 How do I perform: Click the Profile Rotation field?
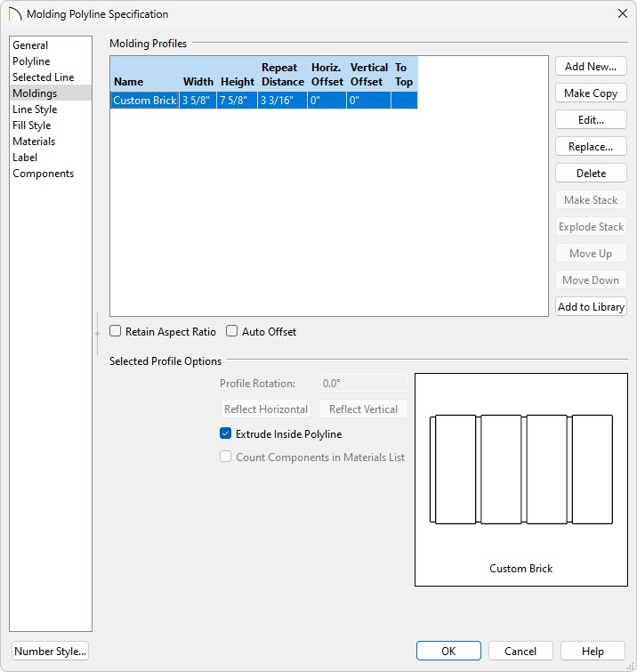(364, 383)
